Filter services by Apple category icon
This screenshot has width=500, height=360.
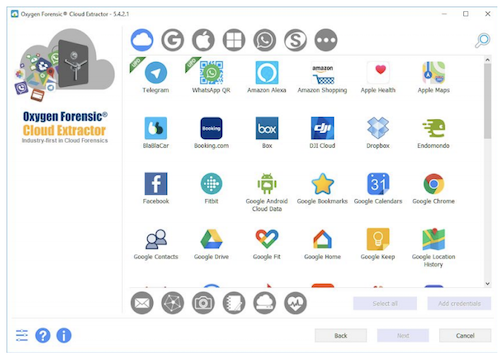coord(203,40)
